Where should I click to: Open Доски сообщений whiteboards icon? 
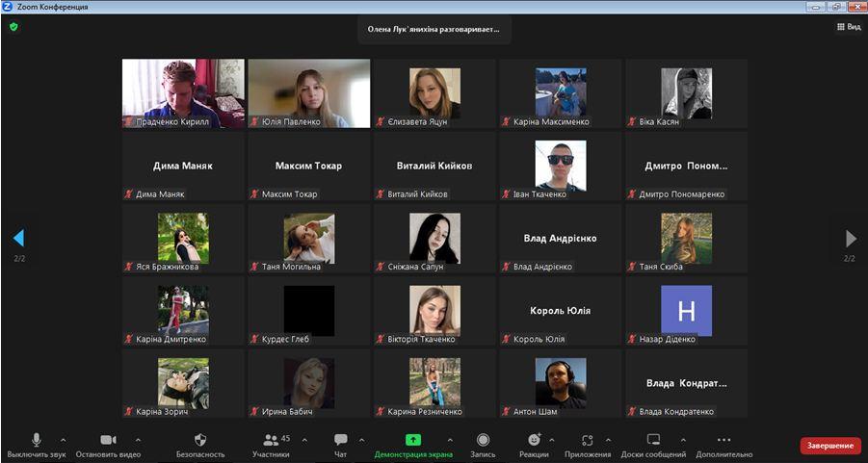653,441
